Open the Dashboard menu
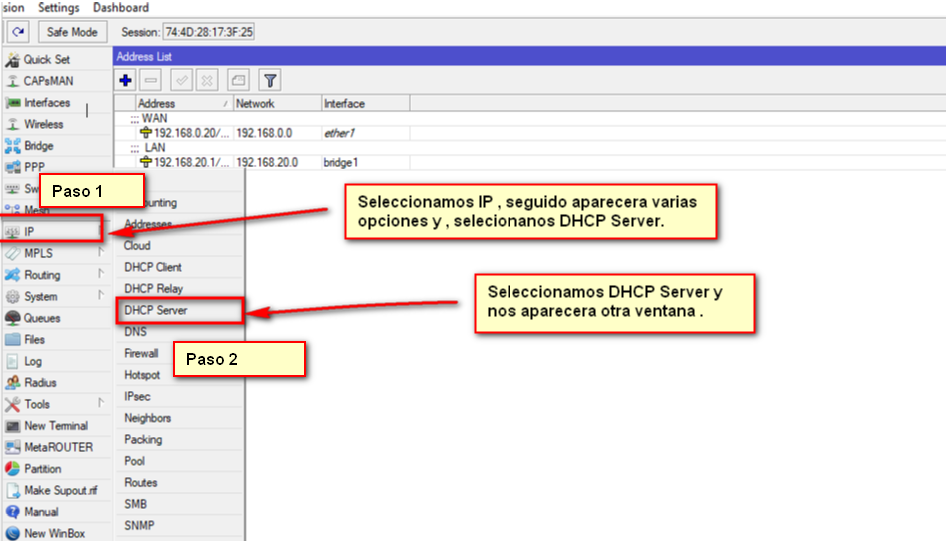 pyautogui.click(x=120, y=8)
